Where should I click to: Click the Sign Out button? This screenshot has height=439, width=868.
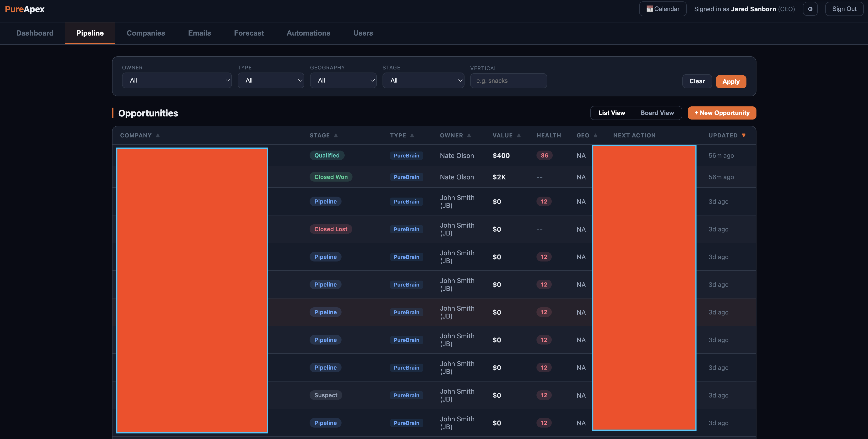click(x=844, y=9)
